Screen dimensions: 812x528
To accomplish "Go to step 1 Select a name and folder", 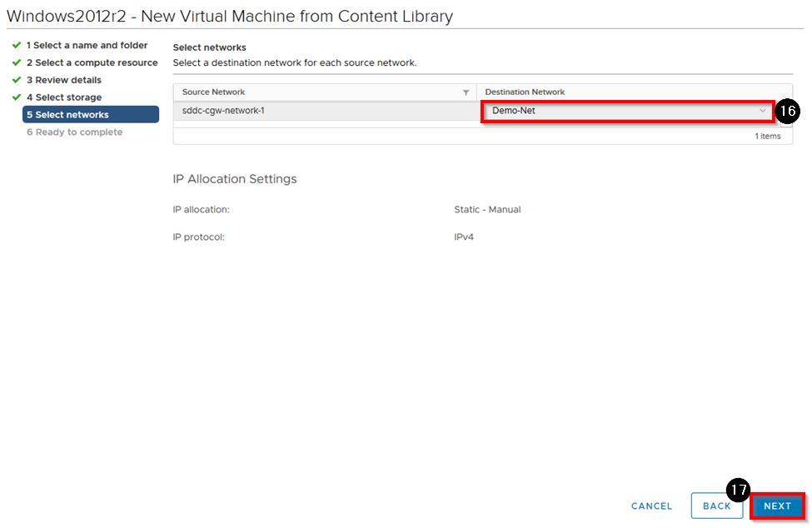I will (x=87, y=45).
